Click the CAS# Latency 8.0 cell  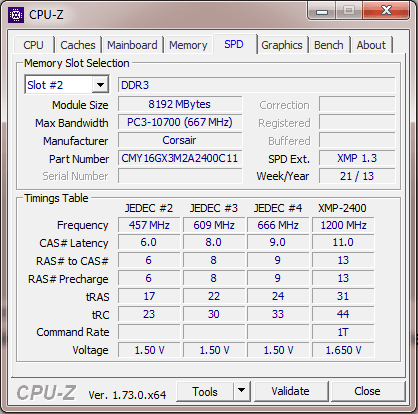click(x=214, y=242)
